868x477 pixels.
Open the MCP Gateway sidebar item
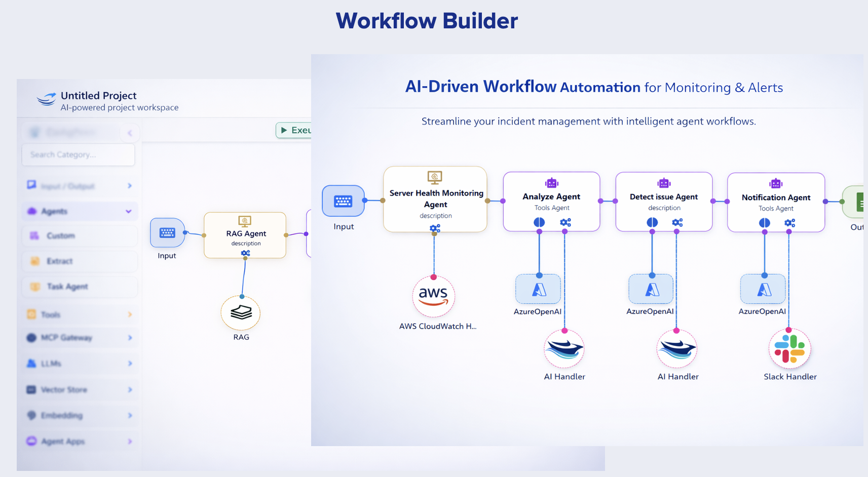coord(79,337)
